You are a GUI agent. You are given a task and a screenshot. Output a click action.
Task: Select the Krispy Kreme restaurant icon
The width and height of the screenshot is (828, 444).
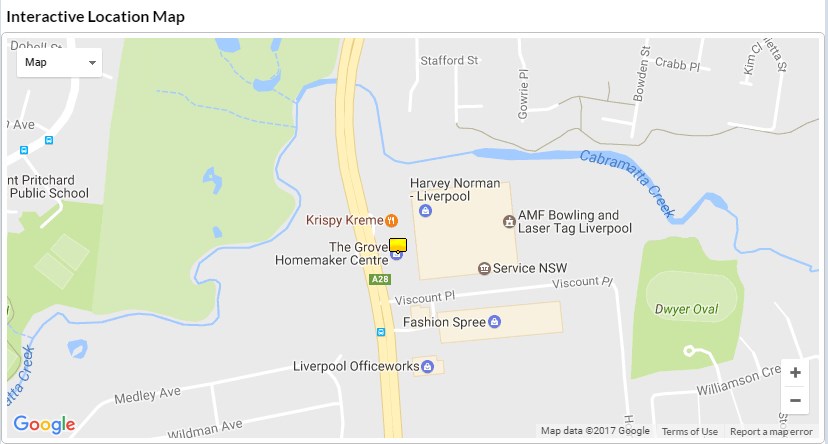(391, 220)
